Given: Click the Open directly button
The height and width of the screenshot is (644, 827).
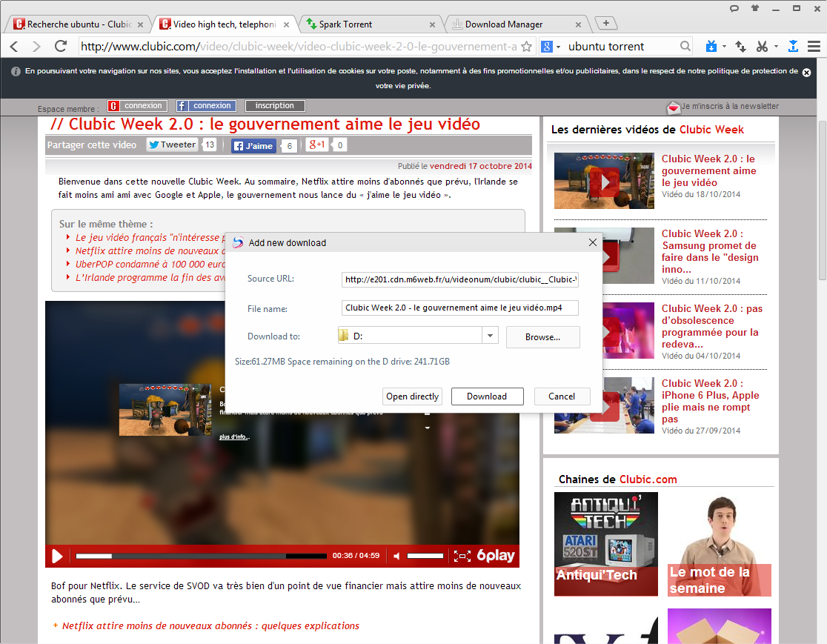Looking at the screenshot, I should (x=413, y=396).
